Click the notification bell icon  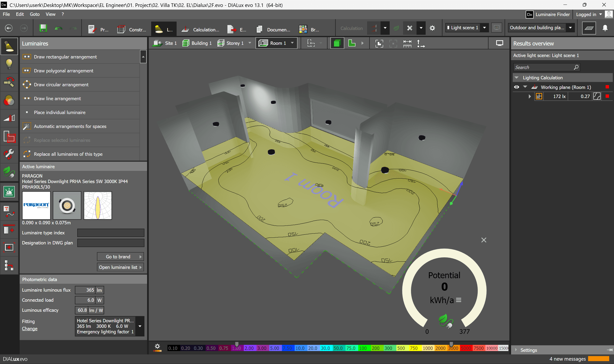click(605, 28)
